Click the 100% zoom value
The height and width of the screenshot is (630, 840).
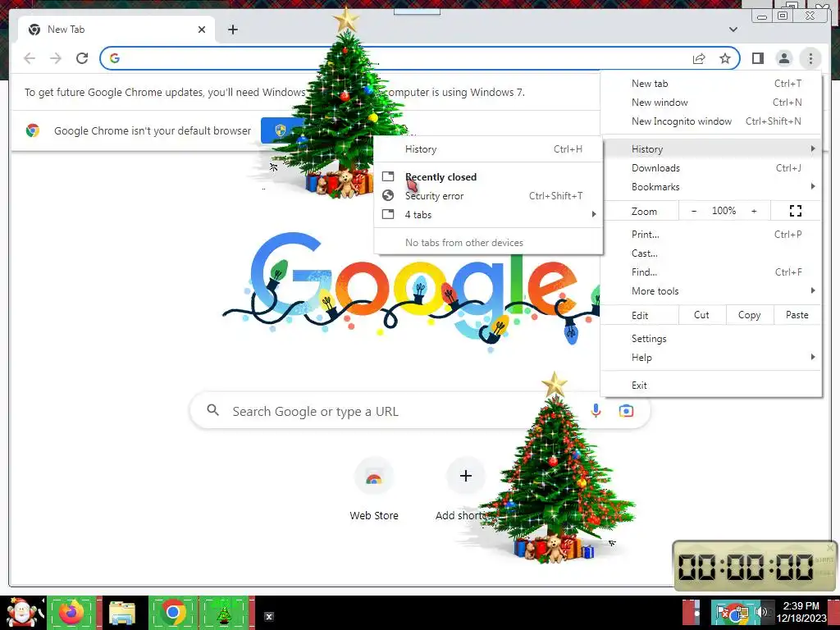click(724, 211)
